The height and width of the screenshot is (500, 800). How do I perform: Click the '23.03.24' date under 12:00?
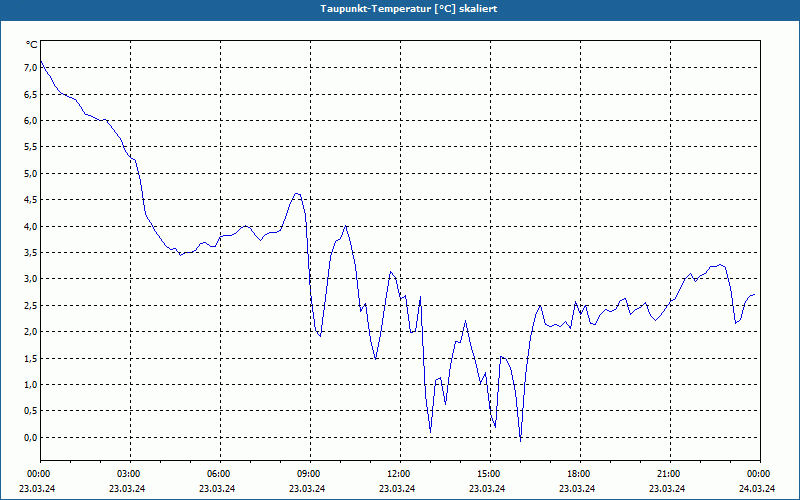(x=397, y=488)
